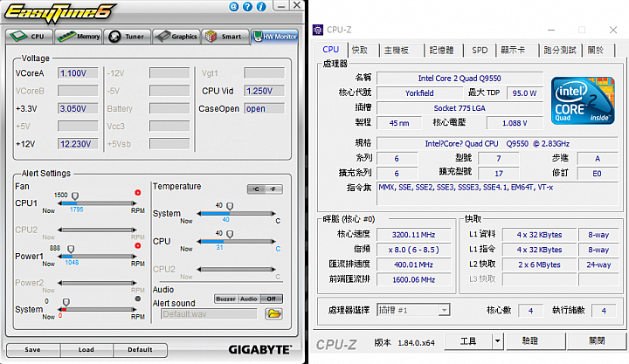The width and height of the screenshot is (629, 364).
Task: Open the CPU tab in EasyTune6
Action: coord(30,37)
